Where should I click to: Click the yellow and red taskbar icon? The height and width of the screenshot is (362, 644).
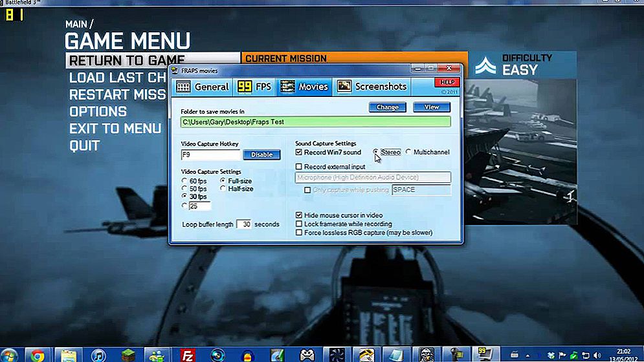pos(248,356)
